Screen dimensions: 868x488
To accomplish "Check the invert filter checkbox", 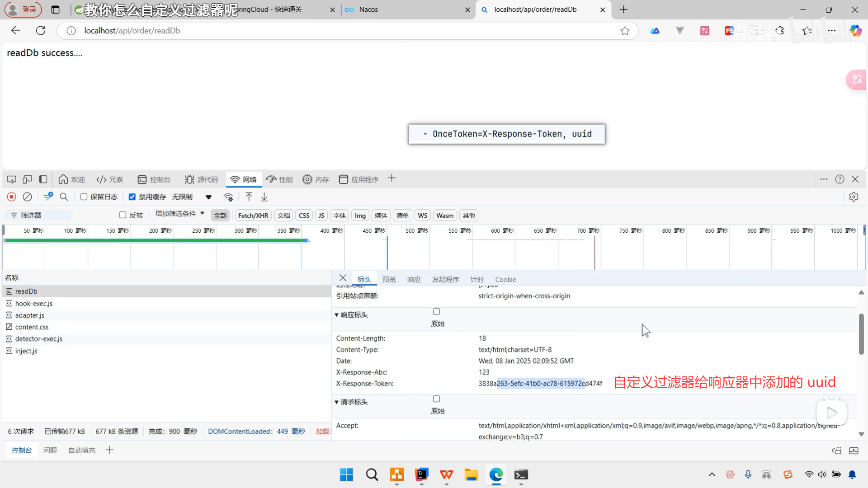I will pyautogui.click(x=123, y=215).
